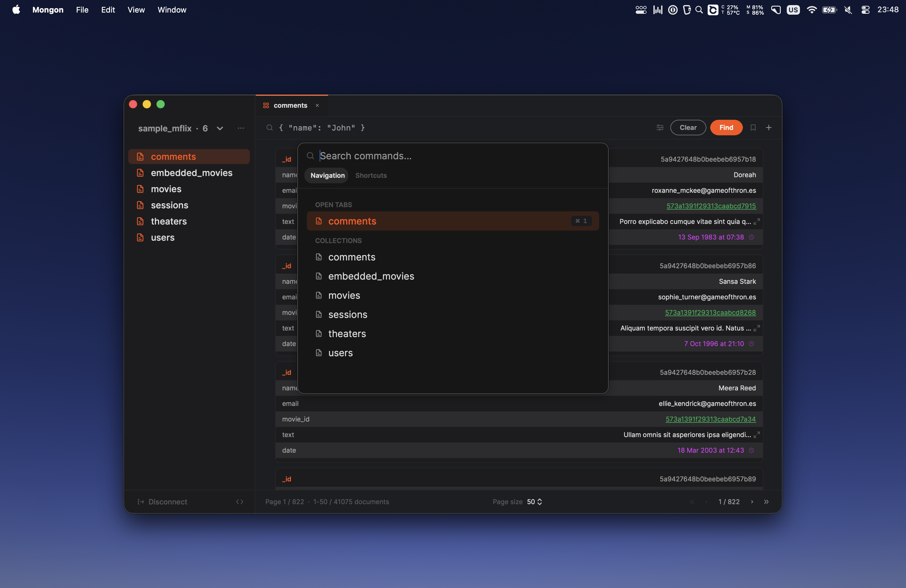Click the battery status icon

[829, 10]
